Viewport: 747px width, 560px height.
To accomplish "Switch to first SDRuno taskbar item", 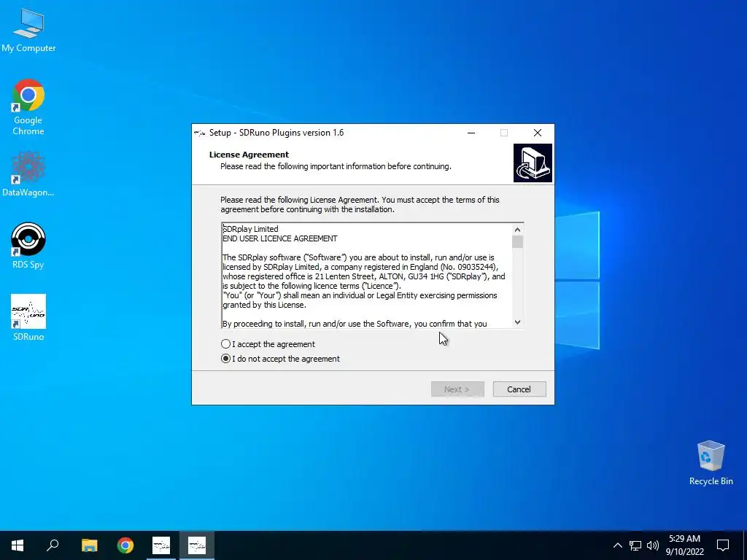I will (x=161, y=545).
